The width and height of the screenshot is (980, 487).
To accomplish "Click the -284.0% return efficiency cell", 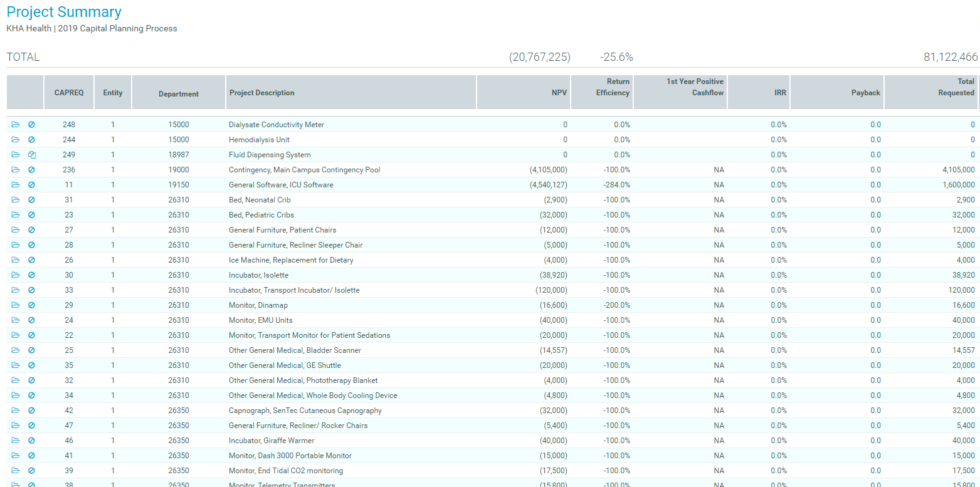I will (x=617, y=185).
